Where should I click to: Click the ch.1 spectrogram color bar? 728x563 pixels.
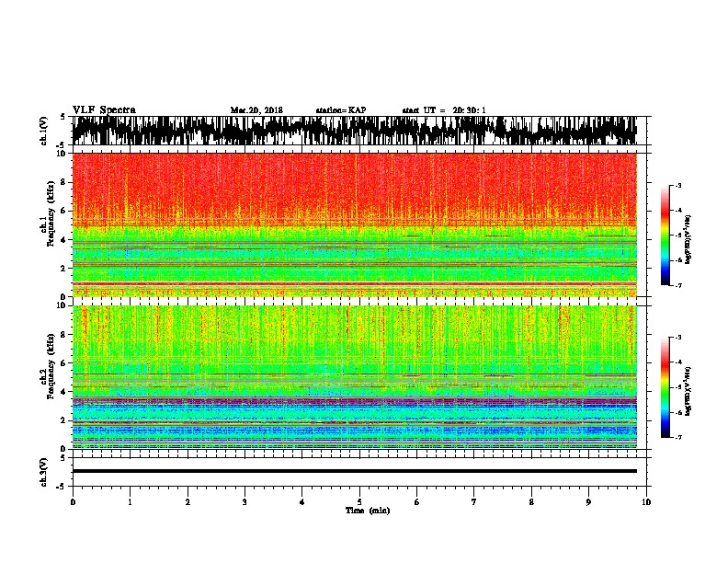[x=665, y=236]
